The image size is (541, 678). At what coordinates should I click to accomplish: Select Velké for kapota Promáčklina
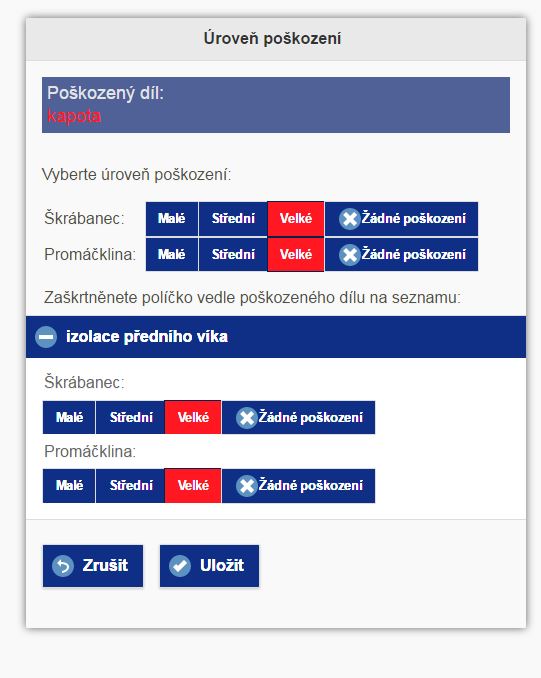click(x=296, y=254)
